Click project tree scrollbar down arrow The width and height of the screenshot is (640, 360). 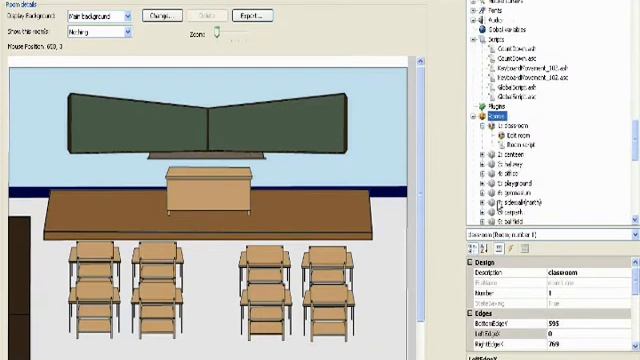pyautogui.click(x=635, y=220)
